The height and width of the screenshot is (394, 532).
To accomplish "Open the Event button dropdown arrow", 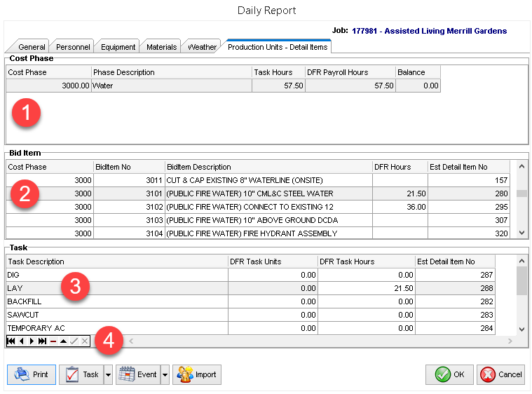I will [165, 374].
